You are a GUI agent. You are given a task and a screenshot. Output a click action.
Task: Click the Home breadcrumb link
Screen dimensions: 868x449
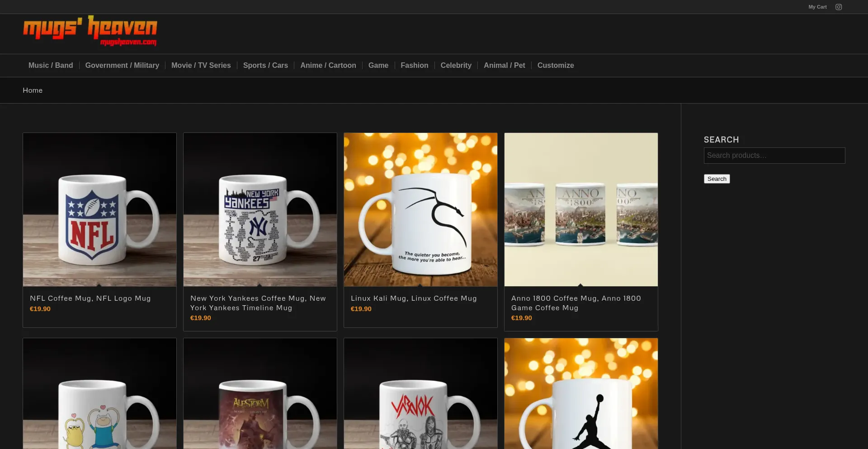pyautogui.click(x=33, y=90)
